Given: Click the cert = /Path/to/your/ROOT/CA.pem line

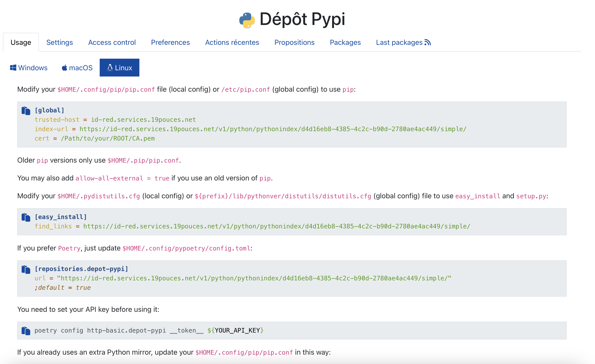Looking at the screenshot, I should (x=95, y=139).
